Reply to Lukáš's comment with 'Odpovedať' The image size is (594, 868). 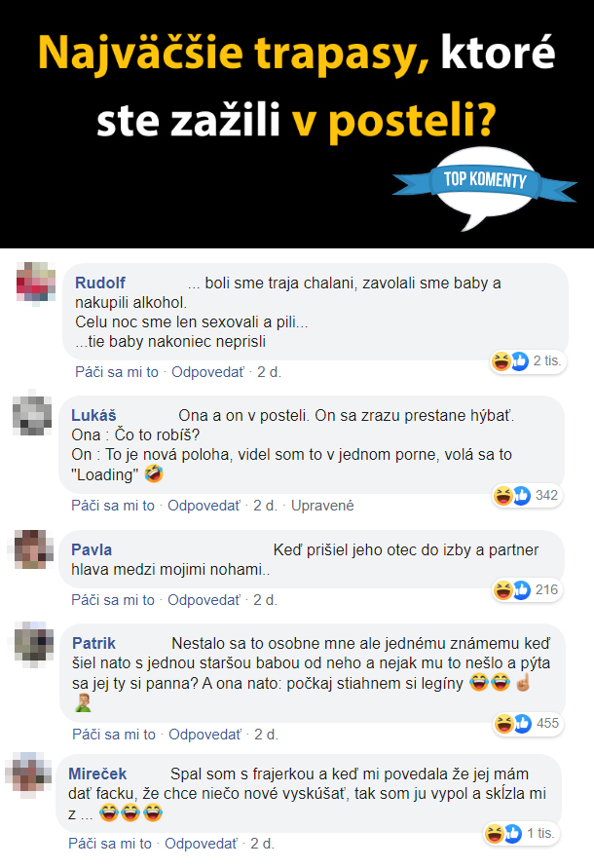coord(204,506)
